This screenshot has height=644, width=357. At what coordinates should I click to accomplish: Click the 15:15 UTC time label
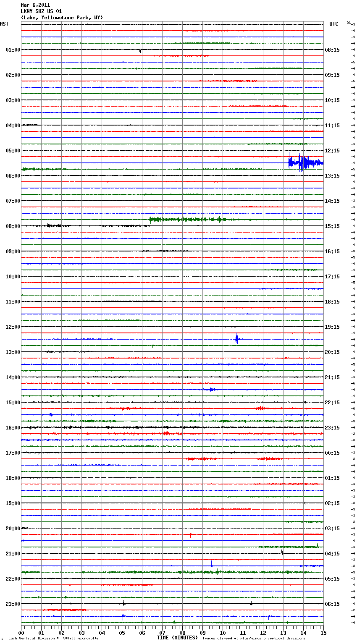click(332, 226)
